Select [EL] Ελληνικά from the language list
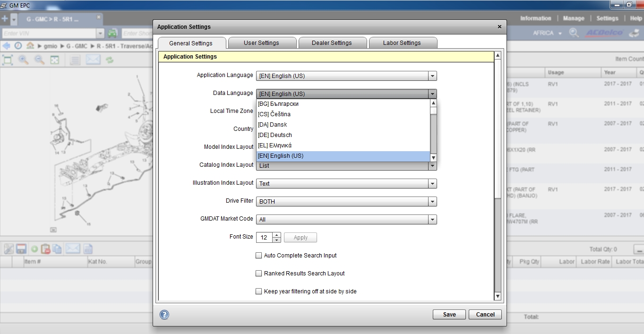Viewport: 644px width, 334px height. point(343,146)
